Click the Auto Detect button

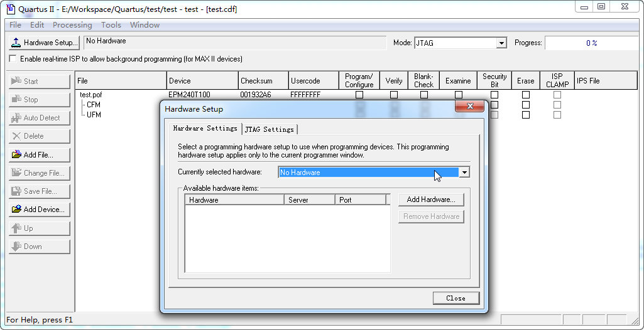pyautogui.click(x=39, y=118)
